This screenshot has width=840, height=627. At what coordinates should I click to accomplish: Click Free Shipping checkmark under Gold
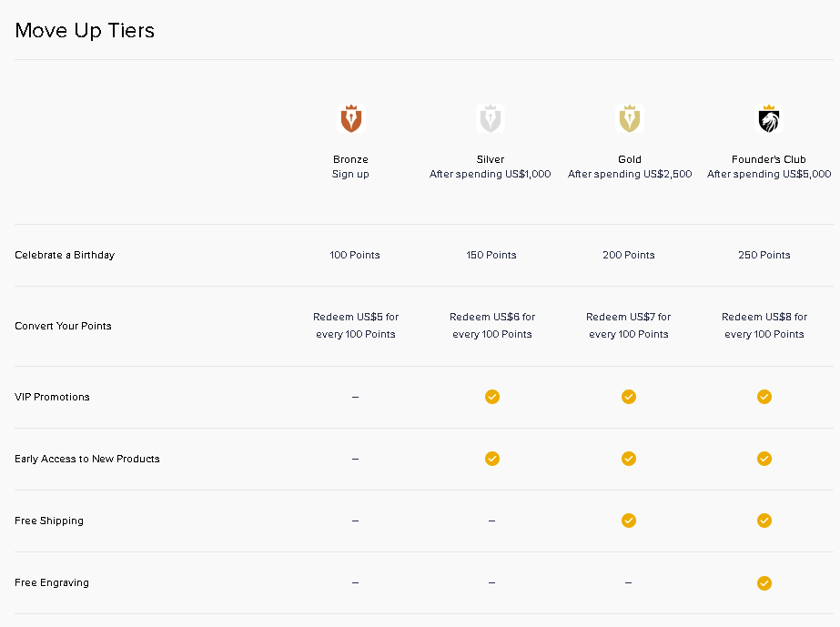[x=628, y=521]
